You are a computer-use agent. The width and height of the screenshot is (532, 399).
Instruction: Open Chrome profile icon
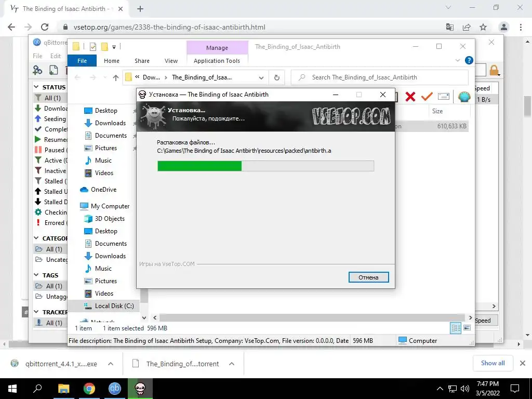[x=504, y=27]
